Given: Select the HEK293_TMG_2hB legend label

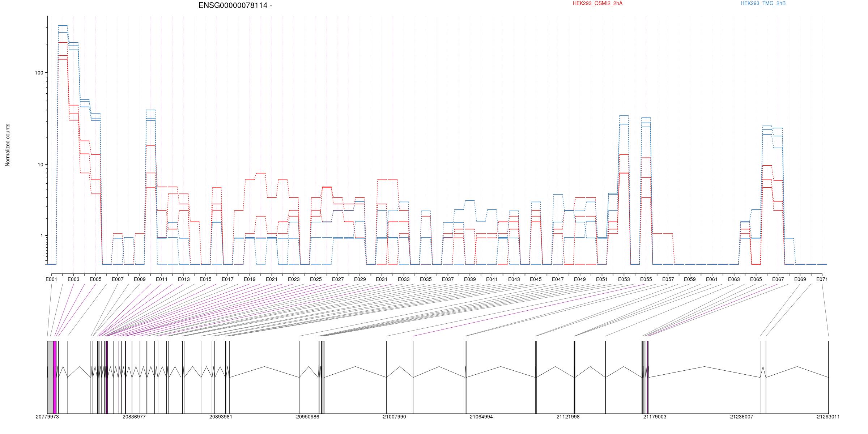Looking at the screenshot, I should [763, 3].
